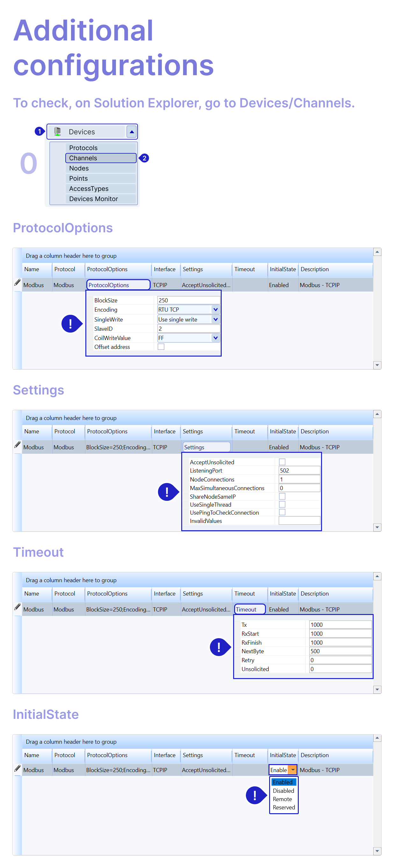Click the highlighted Settings cell in the Modbus row

coord(207,447)
